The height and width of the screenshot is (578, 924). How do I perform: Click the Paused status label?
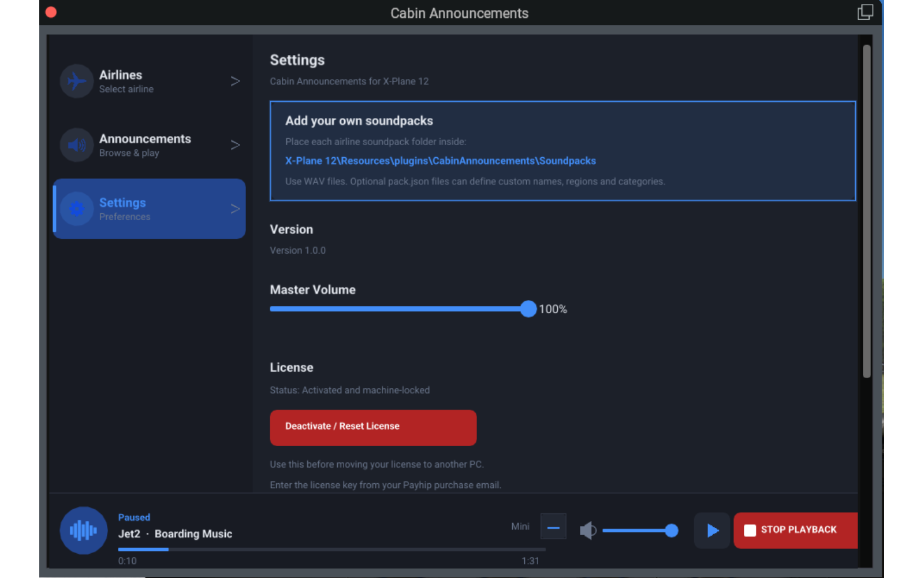coord(134,517)
